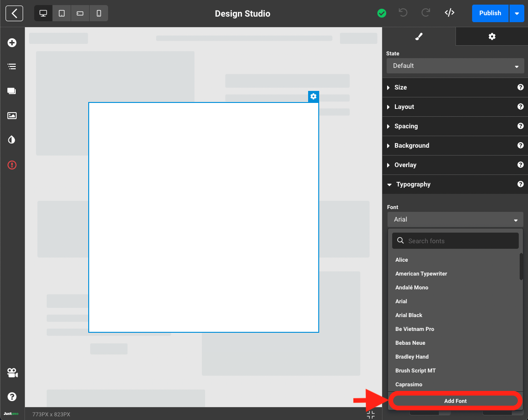Image resolution: width=528 pixels, height=420 pixels.
Task: Open the layers list icon
Action: [x=12, y=67]
